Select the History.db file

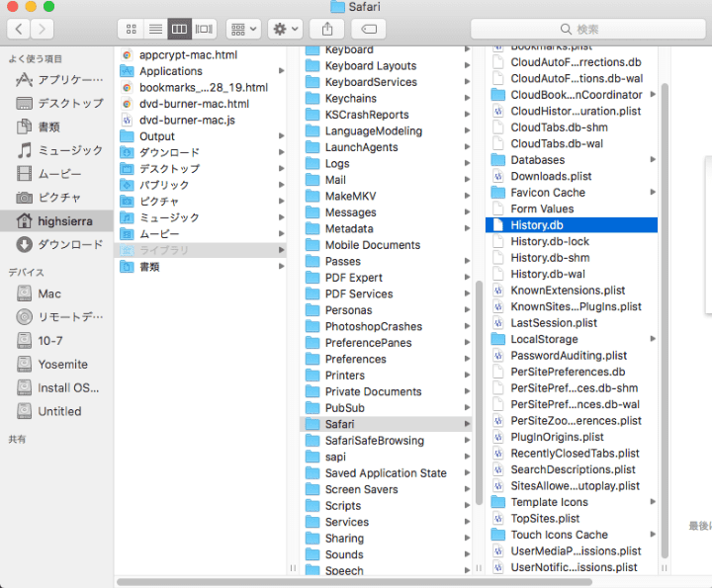click(x=572, y=225)
